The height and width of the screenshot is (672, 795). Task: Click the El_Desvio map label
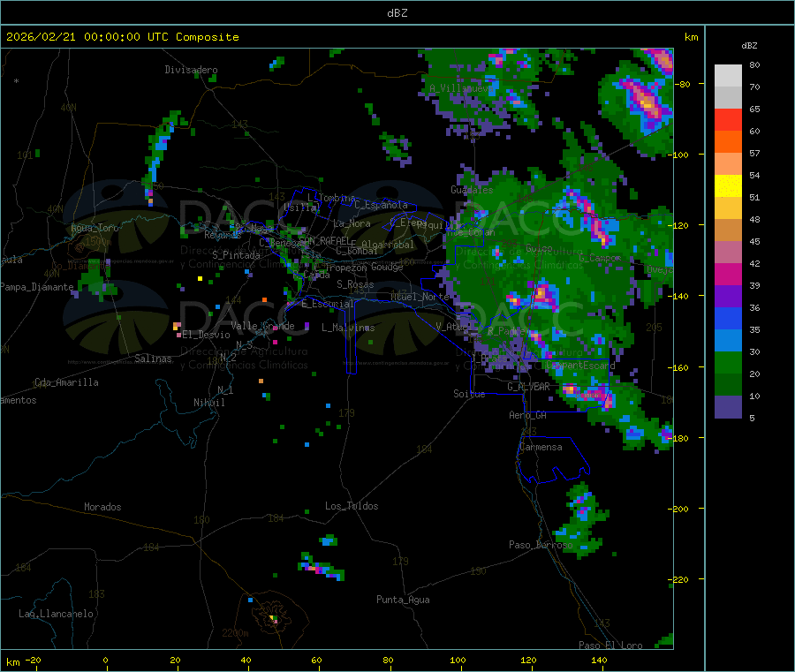coord(207,335)
